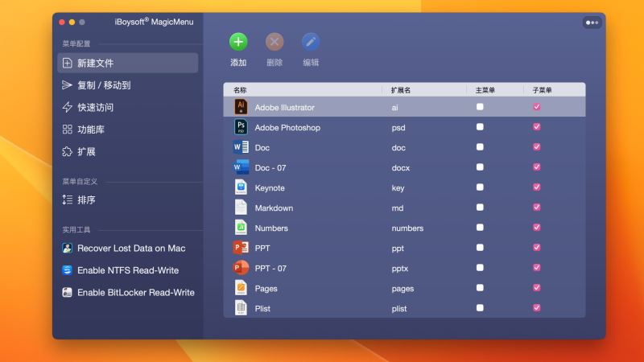The height and width of the screenshot is (362, 644).
Task: Click the "docx" extension cell
Action: click(400, 168)
